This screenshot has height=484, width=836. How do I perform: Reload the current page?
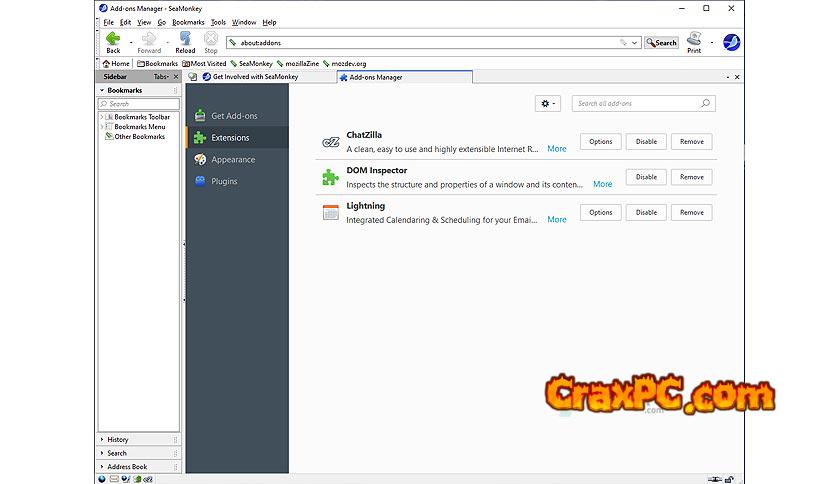(x=185, y=42)
